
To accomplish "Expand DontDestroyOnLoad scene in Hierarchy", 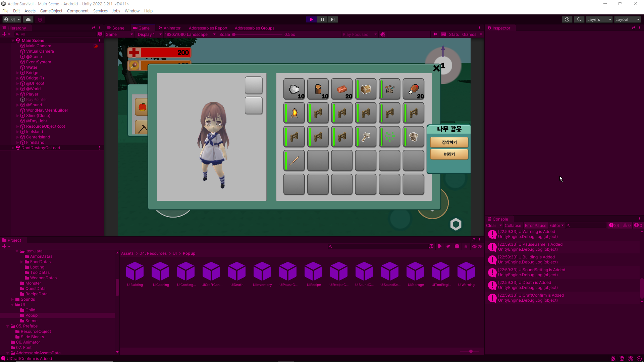I will [13, 148].
